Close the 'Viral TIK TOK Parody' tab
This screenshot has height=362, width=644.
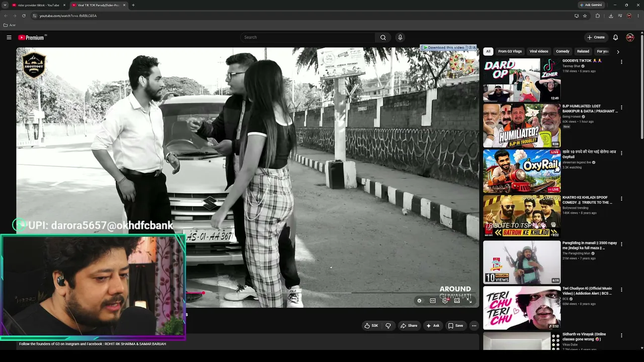point(124,5)
